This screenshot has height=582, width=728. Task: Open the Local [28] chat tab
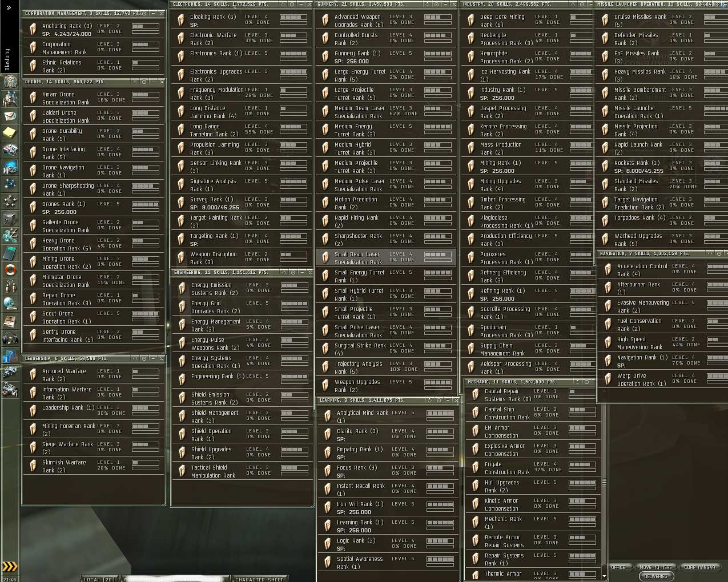(x=98, y=579)
